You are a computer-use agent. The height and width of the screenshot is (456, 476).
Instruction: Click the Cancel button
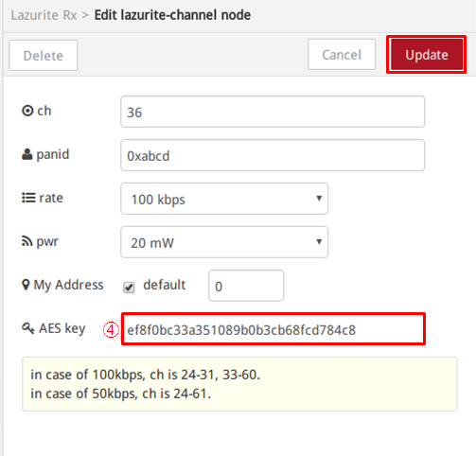pos(342,55)
